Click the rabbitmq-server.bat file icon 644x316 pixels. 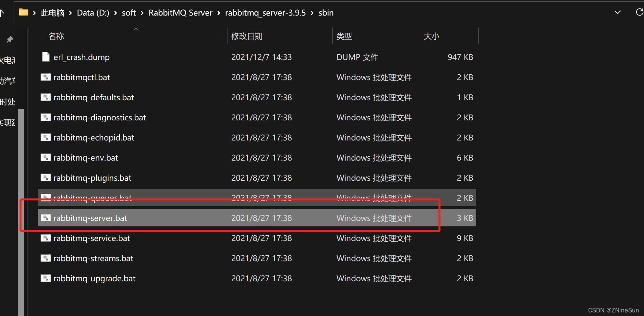[x=46, y=218]
